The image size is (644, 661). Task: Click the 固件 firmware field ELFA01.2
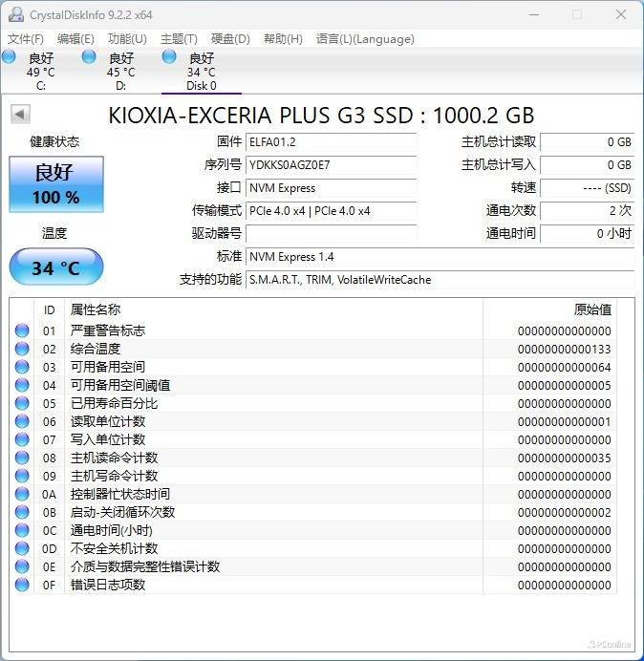[331, 141]
